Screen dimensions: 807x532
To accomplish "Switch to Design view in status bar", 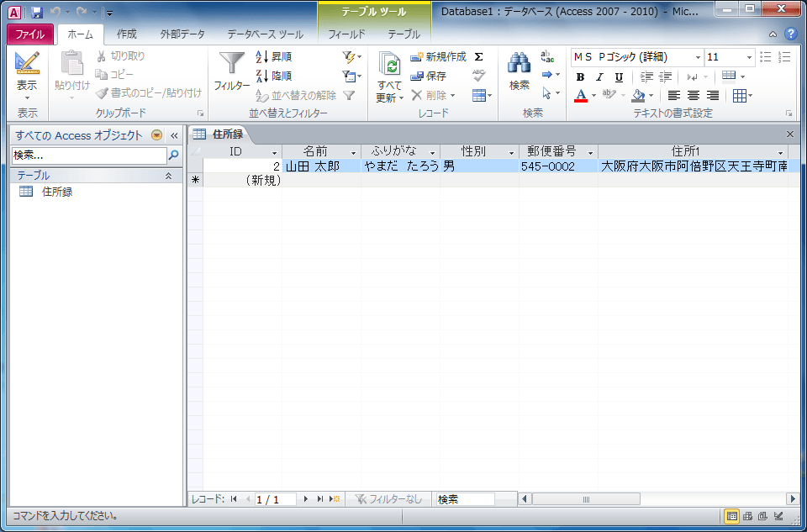I will pyautogui.click(x=778, y=516).
